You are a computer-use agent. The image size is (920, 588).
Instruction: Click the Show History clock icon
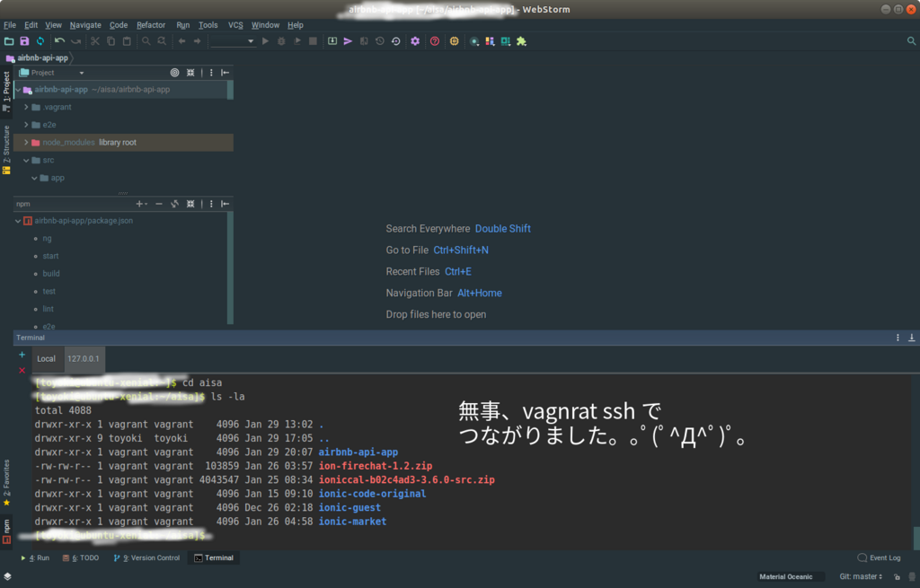pyautogui.click(x=380, y=41)
